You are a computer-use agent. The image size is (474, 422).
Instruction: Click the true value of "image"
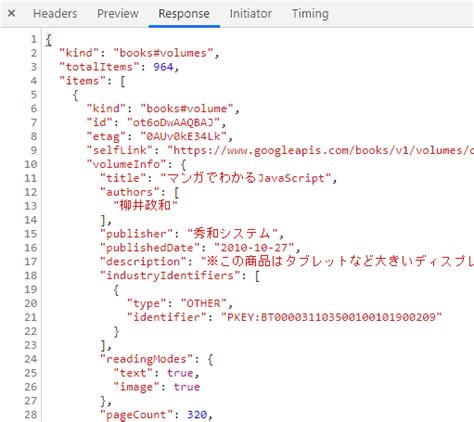tap(187, 387)
